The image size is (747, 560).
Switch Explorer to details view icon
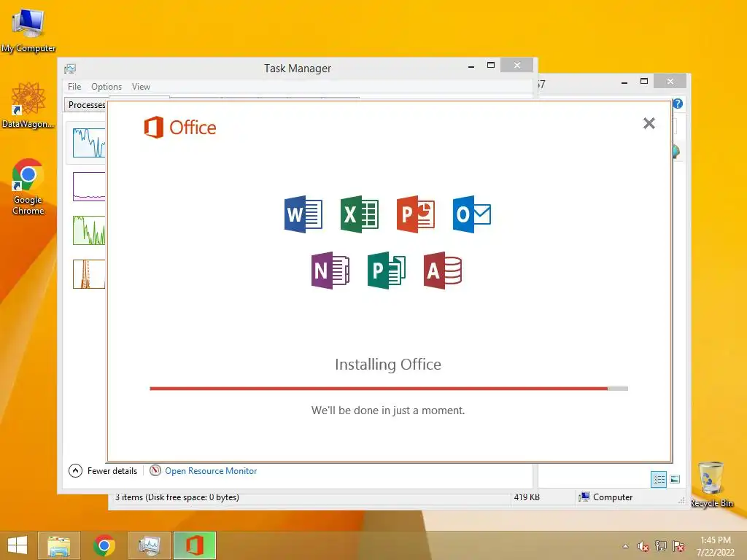[x=659, y=480]
